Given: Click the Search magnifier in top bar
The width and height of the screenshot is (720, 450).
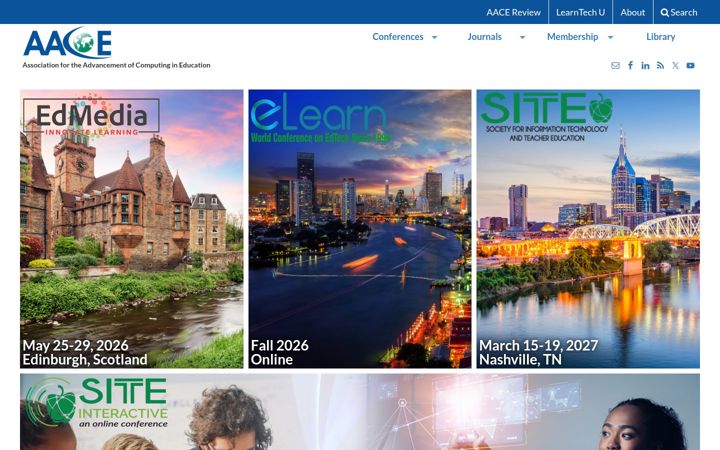Looking at the screenshot, I should [x=664, y=12].
